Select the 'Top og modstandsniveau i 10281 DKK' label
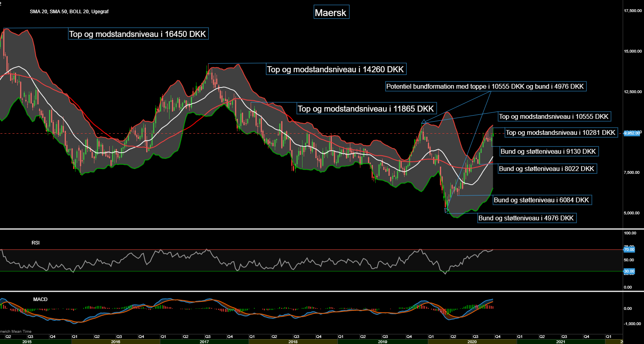 pyautogui.click(x=561, y=132)
